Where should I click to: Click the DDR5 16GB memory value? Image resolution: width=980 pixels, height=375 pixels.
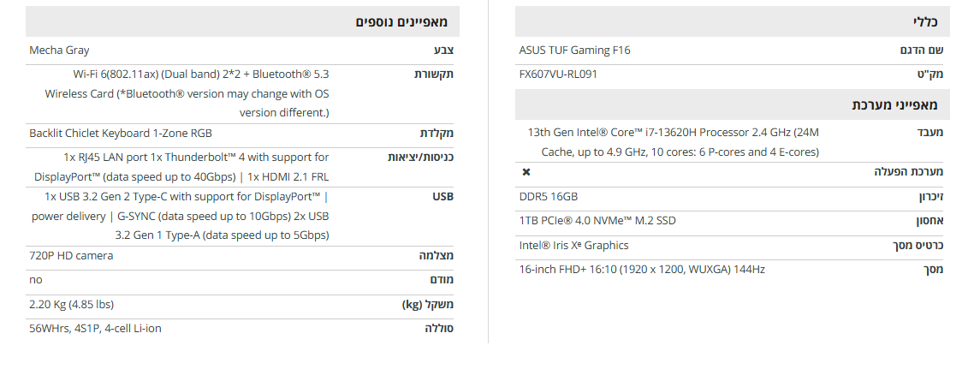[x=548, y=196]
